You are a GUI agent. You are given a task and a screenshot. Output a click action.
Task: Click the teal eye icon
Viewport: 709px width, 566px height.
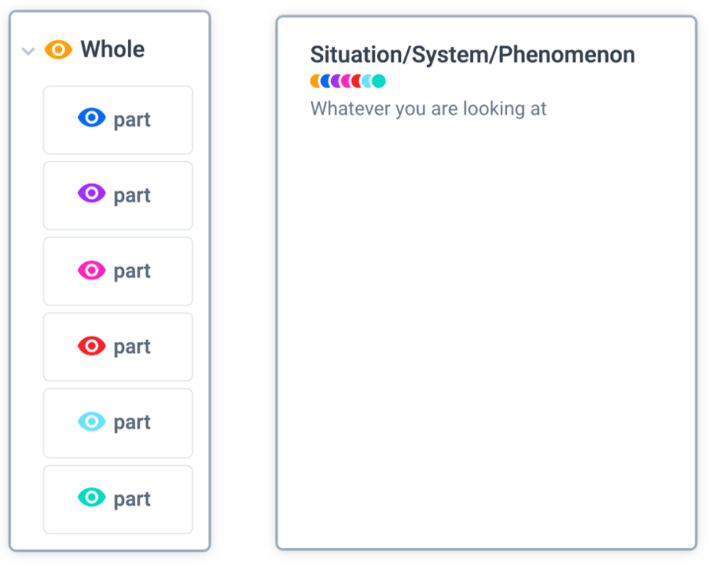pyautogui.click(x=92, y=497)
